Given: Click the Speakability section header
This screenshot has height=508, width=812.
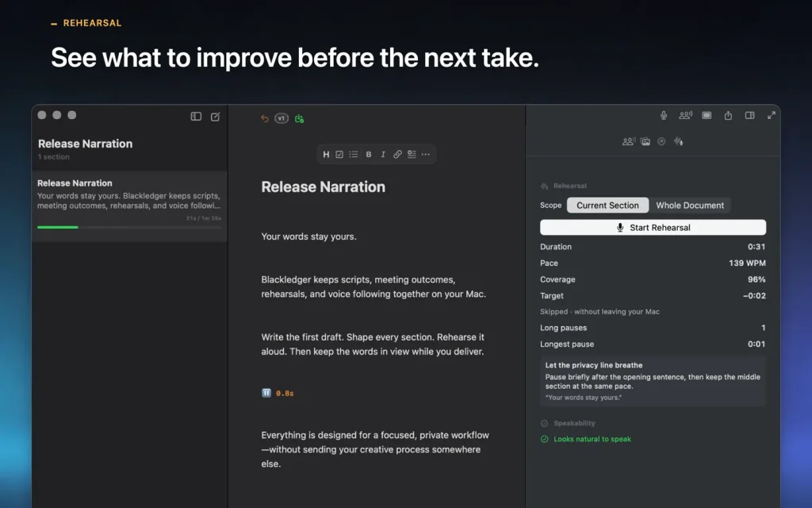Looking at the screenshot, I should click(574, 424).
